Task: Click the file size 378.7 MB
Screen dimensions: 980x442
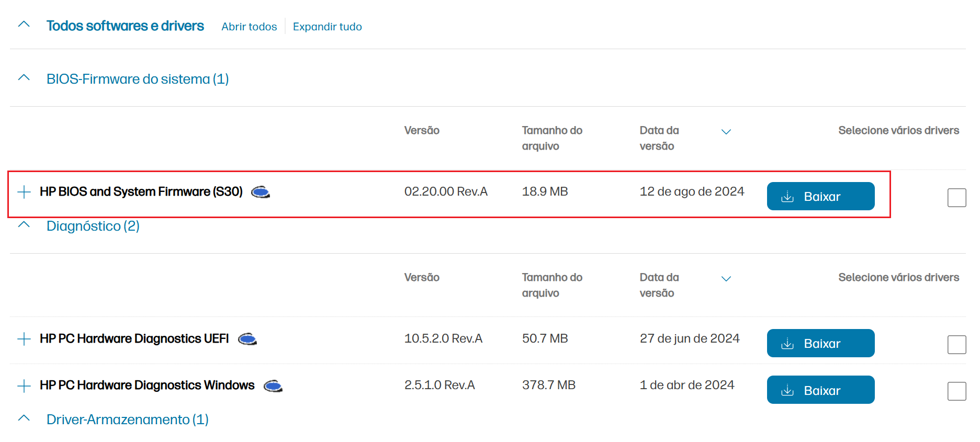Action: (548, 385)
